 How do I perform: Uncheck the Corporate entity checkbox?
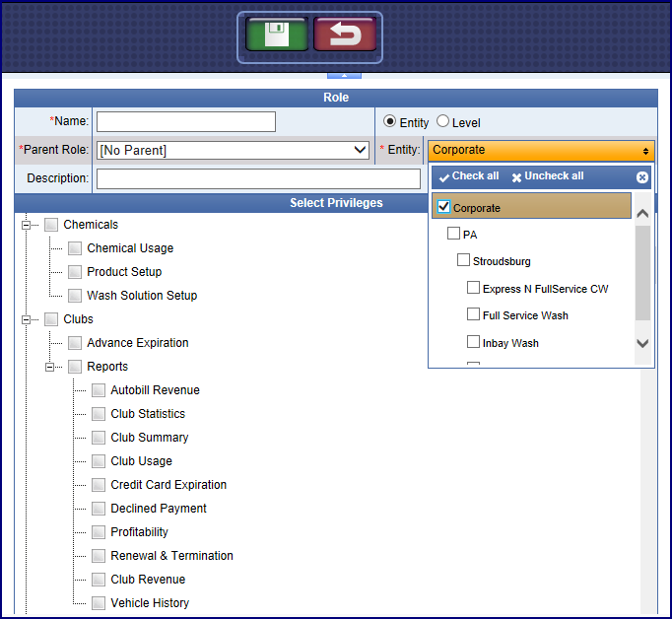coord(444,207)
